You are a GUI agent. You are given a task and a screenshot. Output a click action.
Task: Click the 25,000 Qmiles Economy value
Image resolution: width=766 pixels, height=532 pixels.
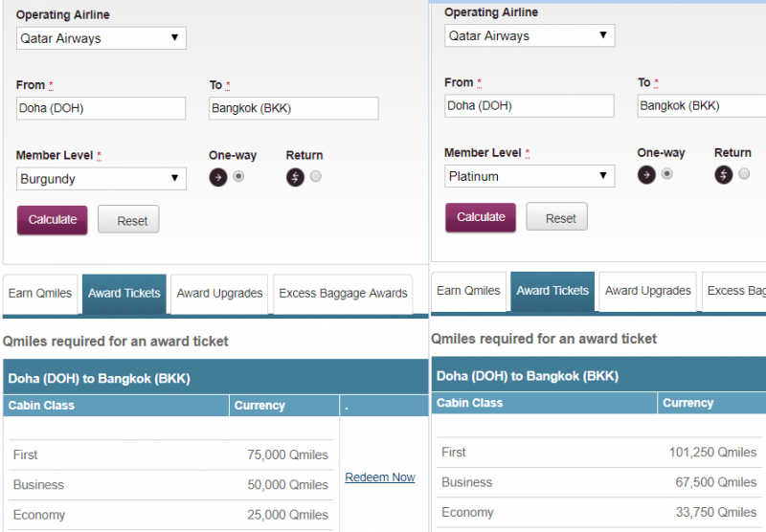tap(288, 515)
